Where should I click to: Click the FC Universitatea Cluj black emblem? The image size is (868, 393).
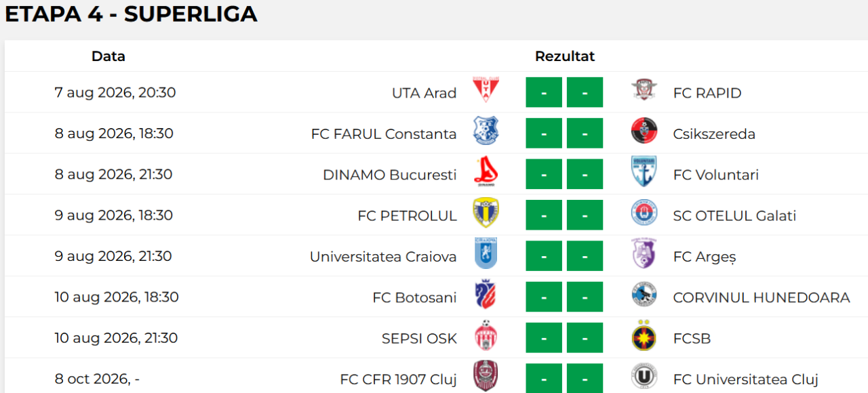click(644, 376)
